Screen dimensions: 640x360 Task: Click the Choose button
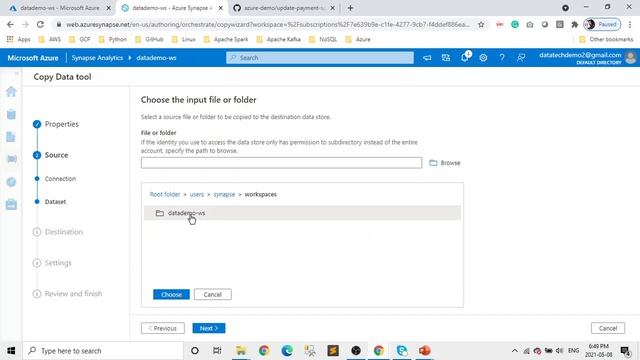[171, 294]
